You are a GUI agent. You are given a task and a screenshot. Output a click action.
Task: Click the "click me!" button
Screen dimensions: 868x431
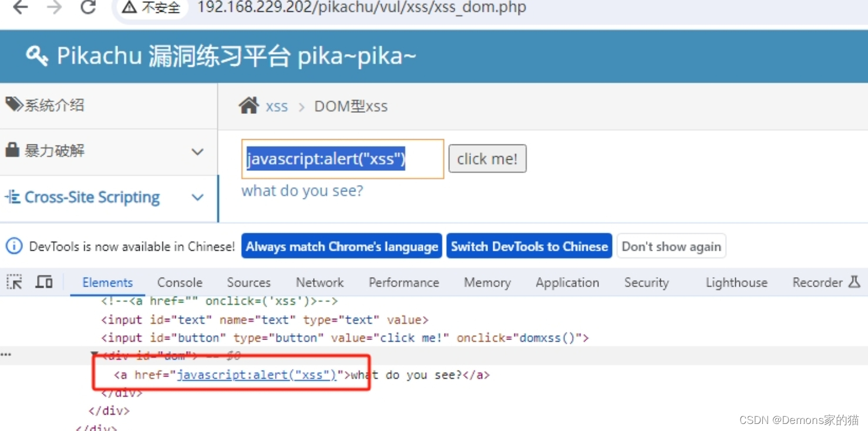487,159
